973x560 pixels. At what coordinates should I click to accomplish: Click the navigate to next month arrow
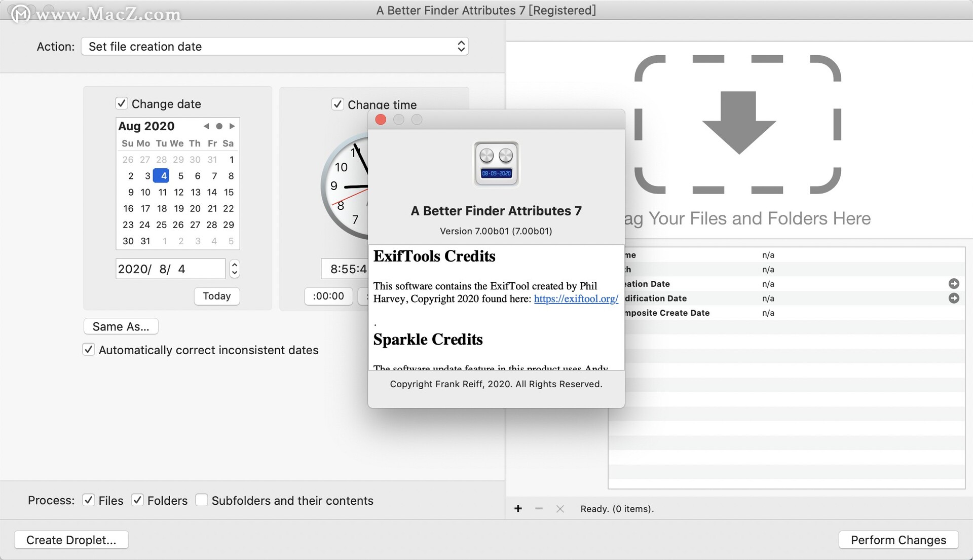(231, 127)
